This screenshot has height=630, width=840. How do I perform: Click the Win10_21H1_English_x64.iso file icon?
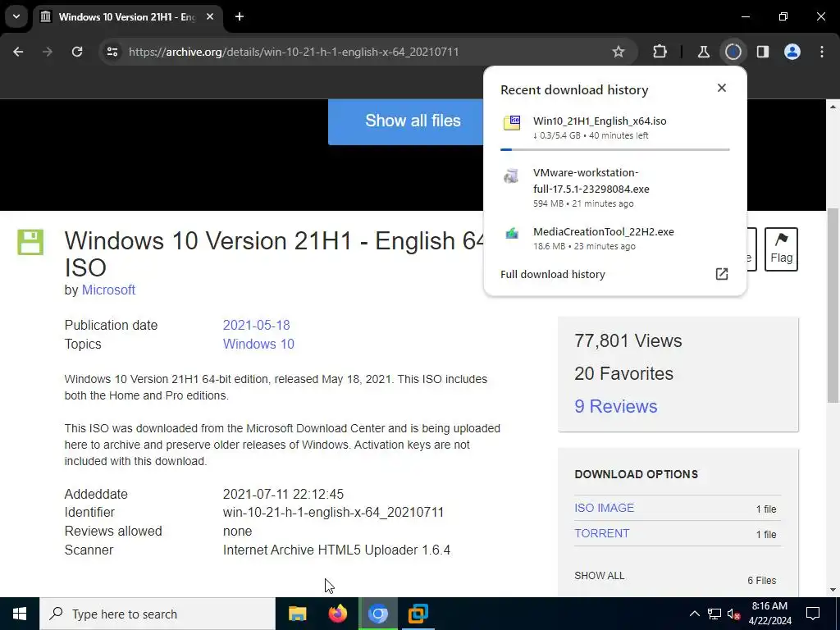pos(512,123)
